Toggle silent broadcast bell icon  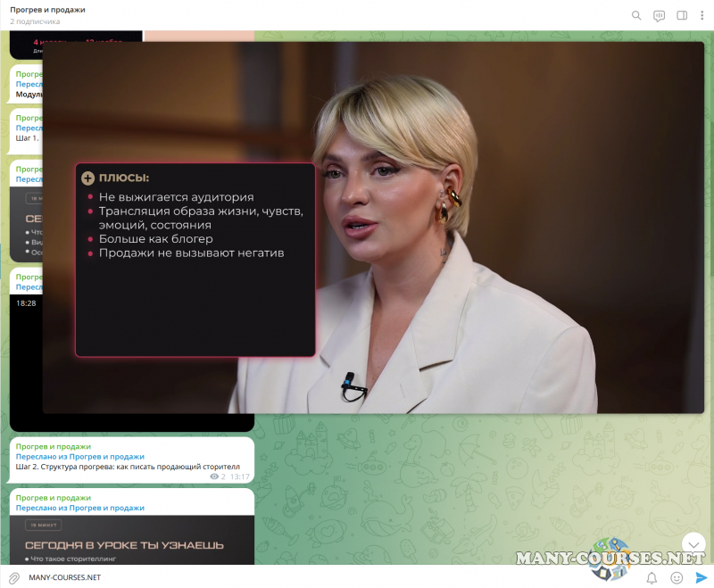tap(652, 577)
